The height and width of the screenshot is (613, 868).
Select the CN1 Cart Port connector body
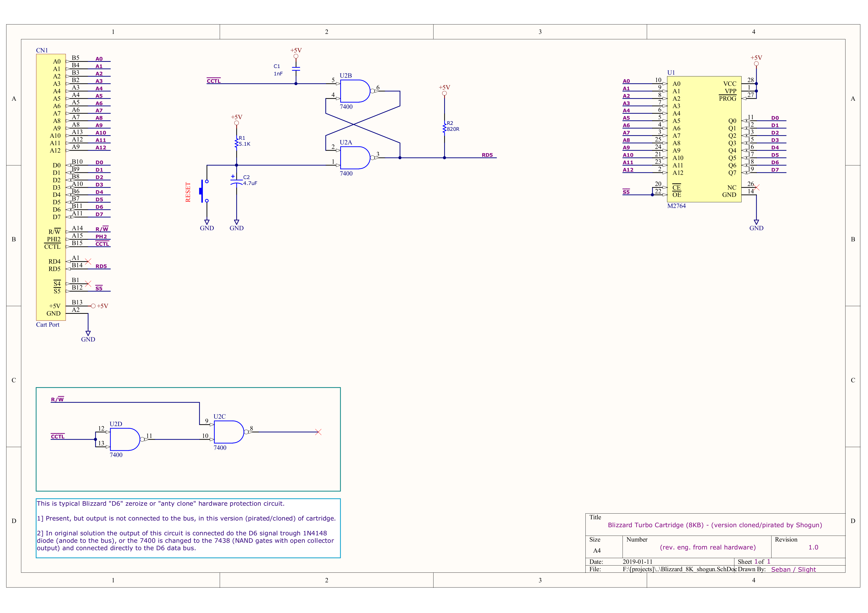coord(51,187)
